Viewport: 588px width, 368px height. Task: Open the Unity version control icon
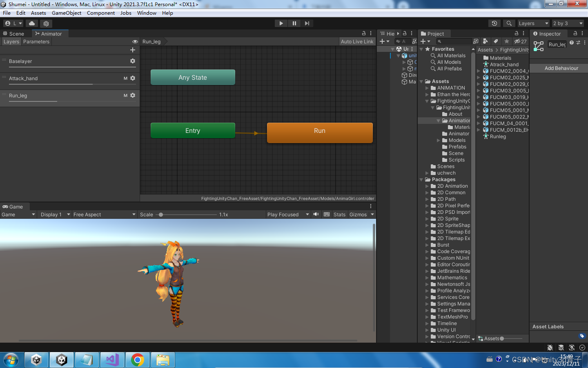(x=46, y=23)
